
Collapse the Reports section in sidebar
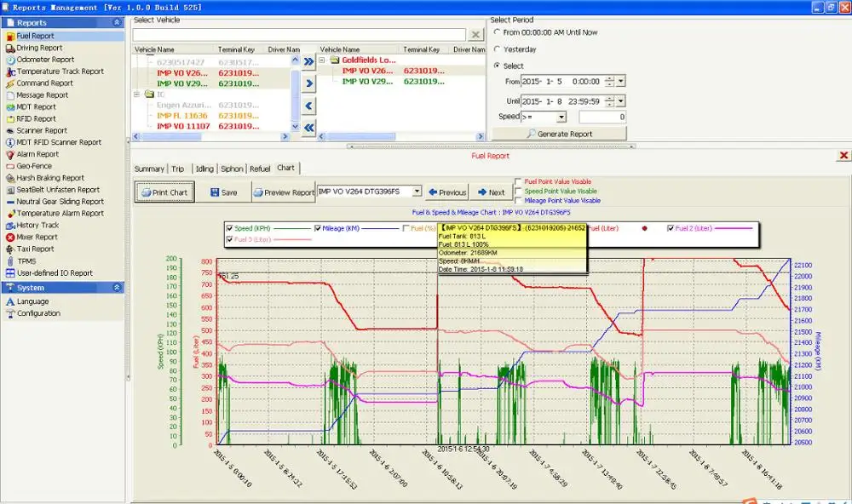pyautogui.click(x=117, y=23)
